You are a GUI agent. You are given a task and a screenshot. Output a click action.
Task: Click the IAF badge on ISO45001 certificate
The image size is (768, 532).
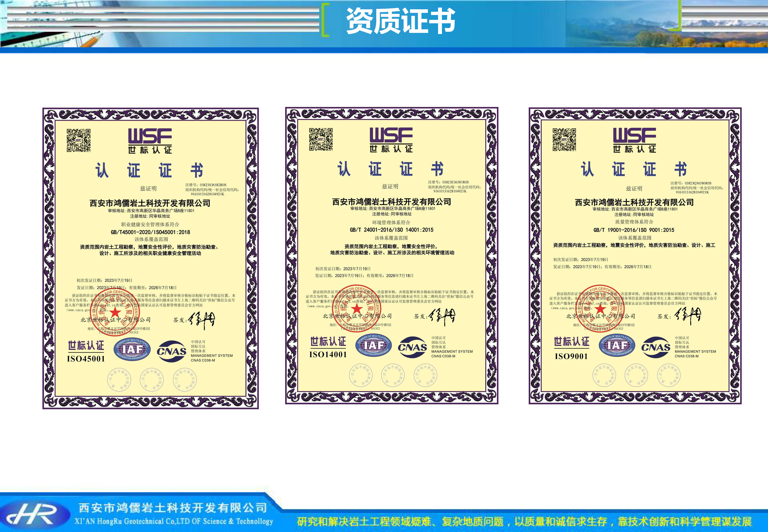[132, 350]
